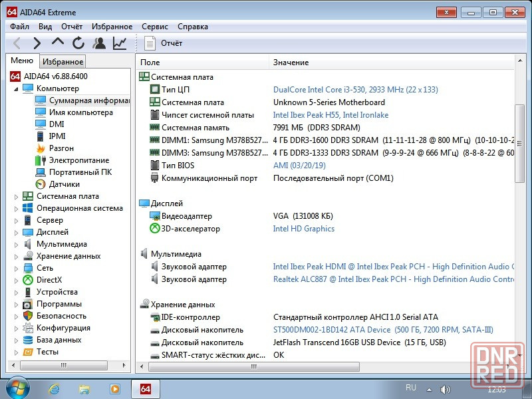Click the Сервер icon in the tree
The image size is (532, 399).
point(28,220)
